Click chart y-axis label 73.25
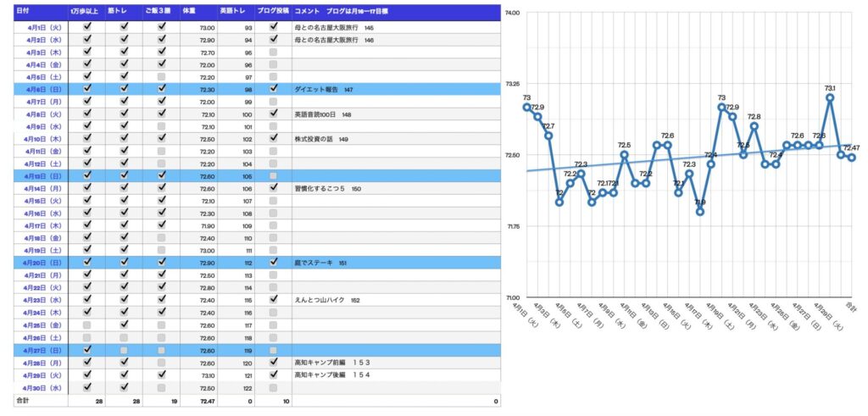Screen dimensions: 868x416 point(513,84)
